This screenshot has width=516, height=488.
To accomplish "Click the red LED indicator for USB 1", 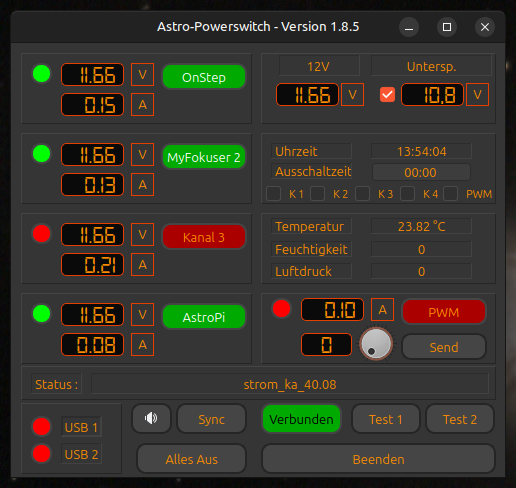I will point(42,426).
